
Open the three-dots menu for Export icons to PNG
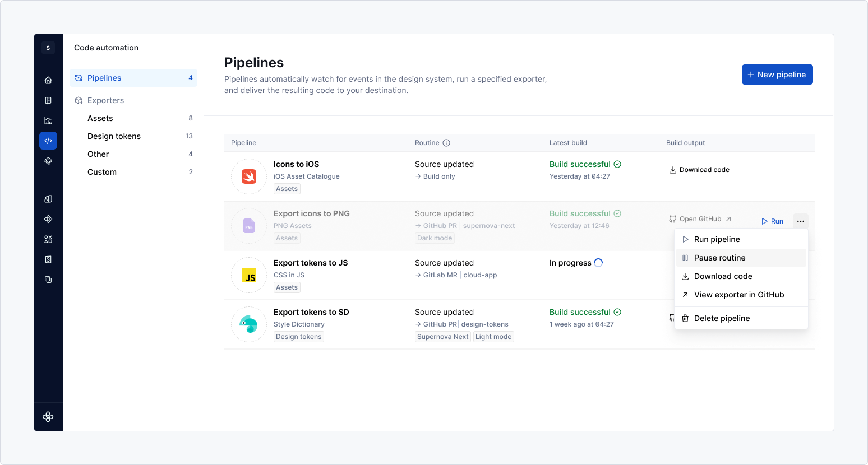tap(800, 221)
